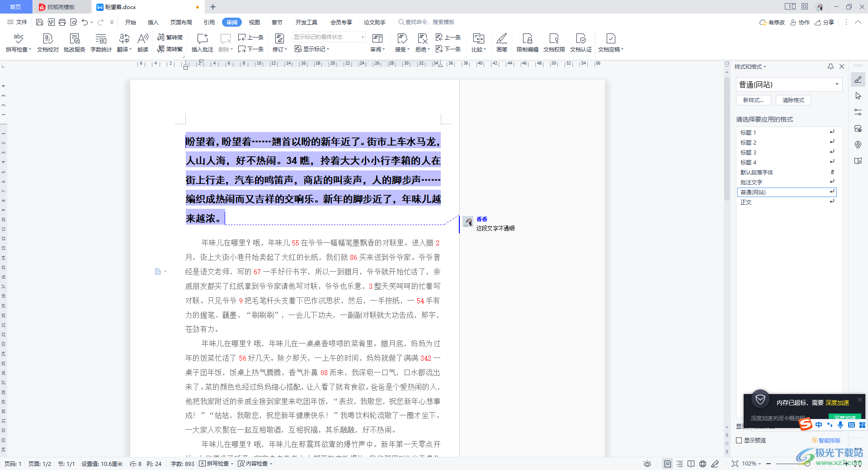The width and height of the screenshot is (868, 470).
Task: Insert a comment with 插入批注
Action: 203,42
